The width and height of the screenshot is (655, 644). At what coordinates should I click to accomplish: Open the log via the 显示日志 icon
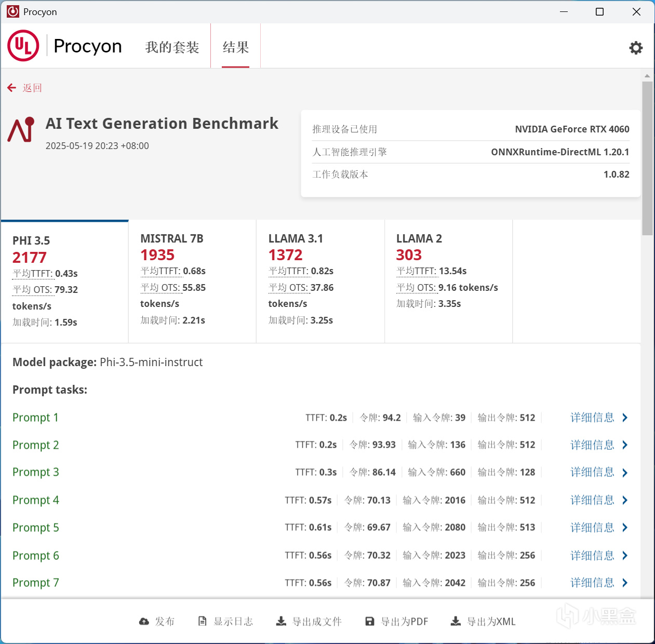[x=203, y=620]
